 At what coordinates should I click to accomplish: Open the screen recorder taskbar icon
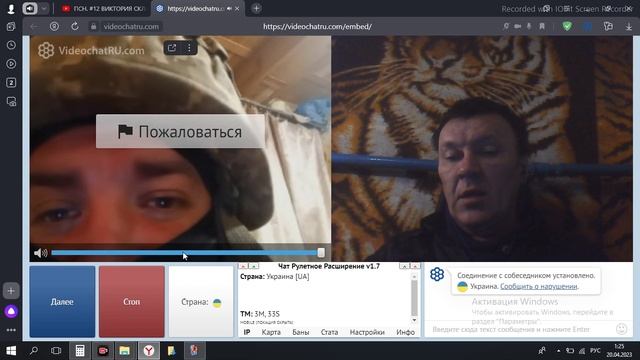(x=102, y=351)
